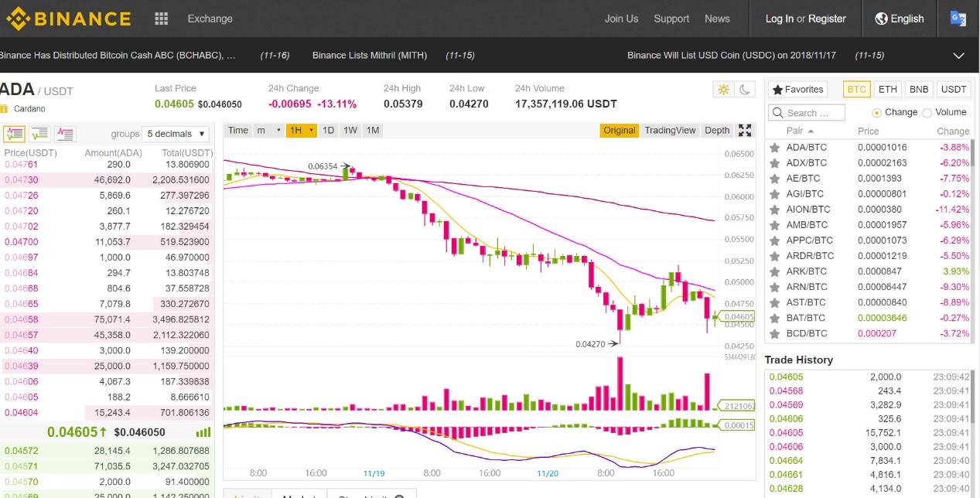The image size is (980, 498).
Task: Star the AGI/BTC pair
Action: [774, 194]
